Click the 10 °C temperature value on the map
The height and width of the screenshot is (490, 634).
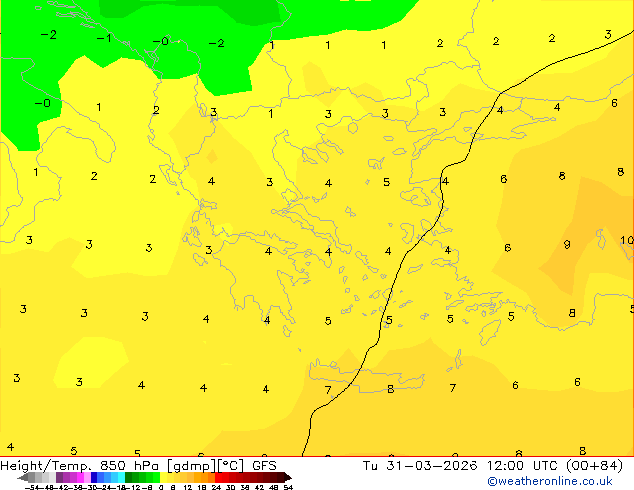(627, 241)
